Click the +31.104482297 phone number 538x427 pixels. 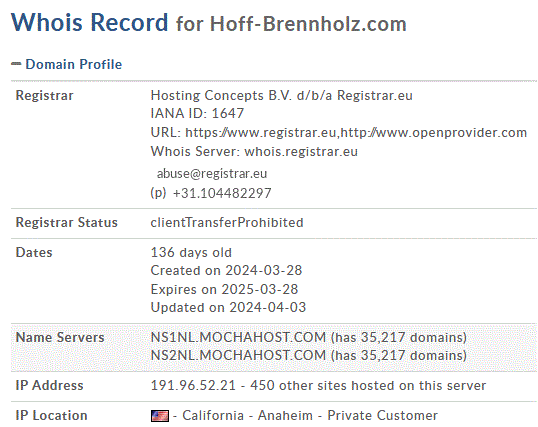[x=222, y=193]
